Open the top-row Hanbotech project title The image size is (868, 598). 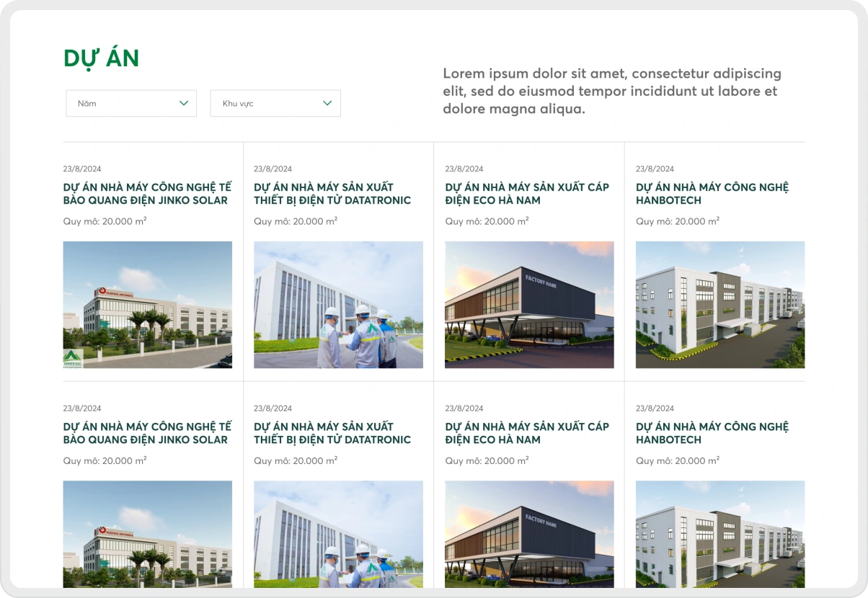pyautogui.click(x=712, y=194)
